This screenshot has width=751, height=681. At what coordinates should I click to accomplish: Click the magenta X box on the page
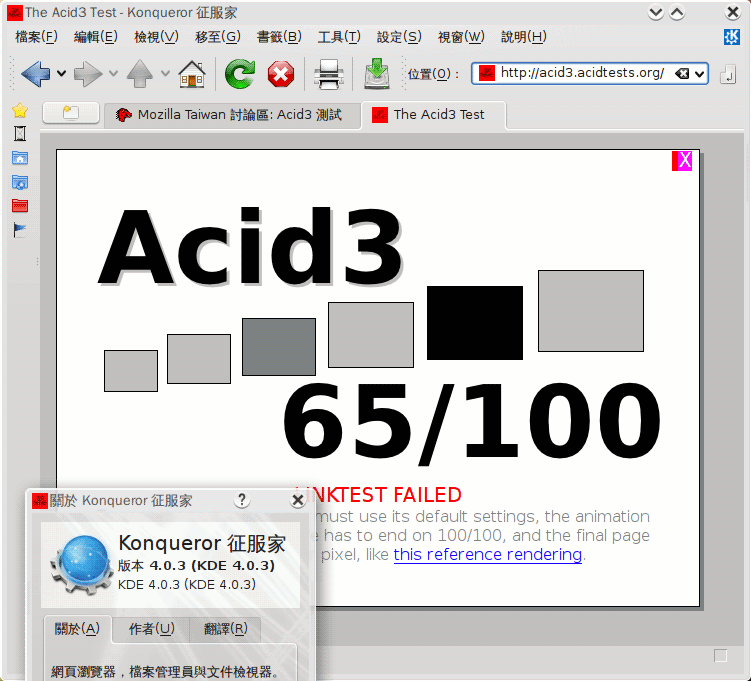684,161
